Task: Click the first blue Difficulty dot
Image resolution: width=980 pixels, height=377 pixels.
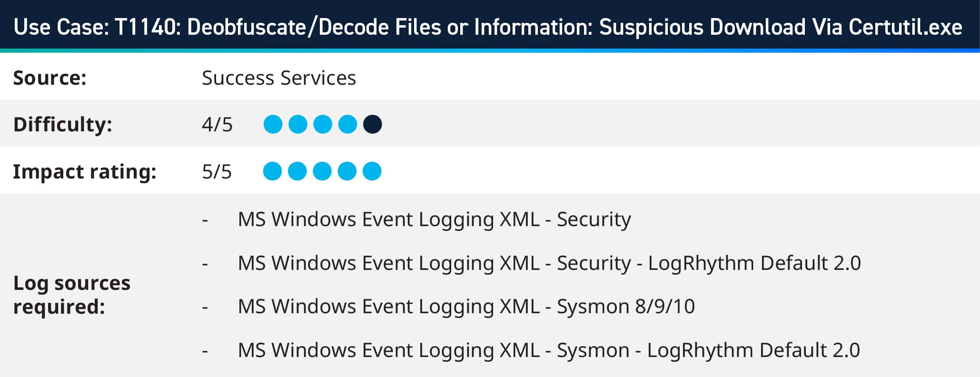Action: (273, 124)
